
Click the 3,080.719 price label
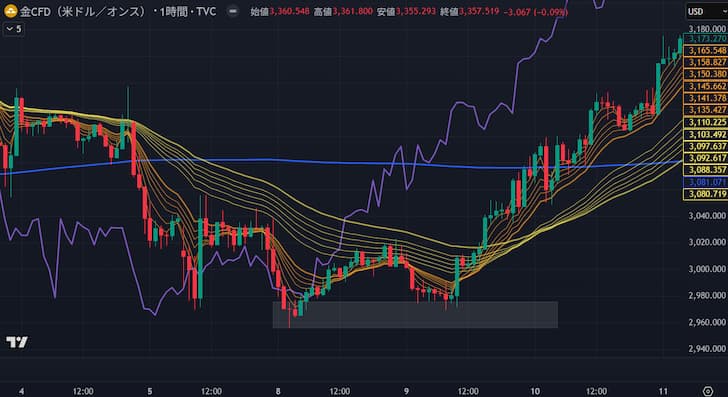[706, 194]
